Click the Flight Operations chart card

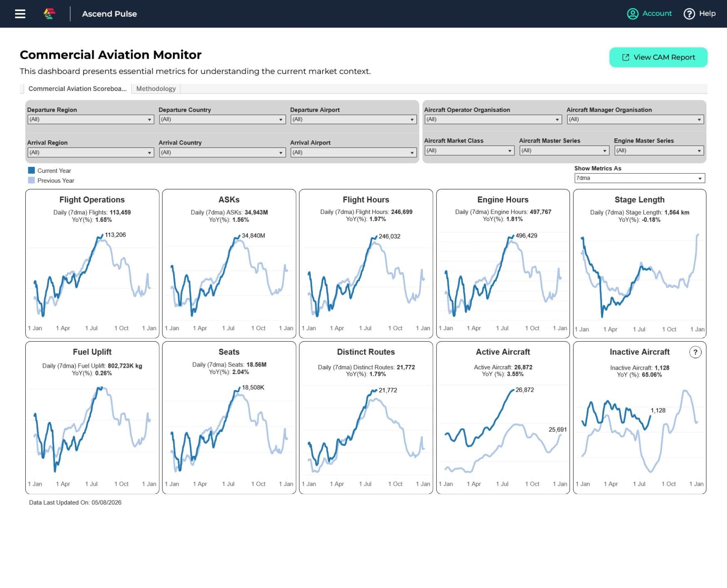pos(92,264)
